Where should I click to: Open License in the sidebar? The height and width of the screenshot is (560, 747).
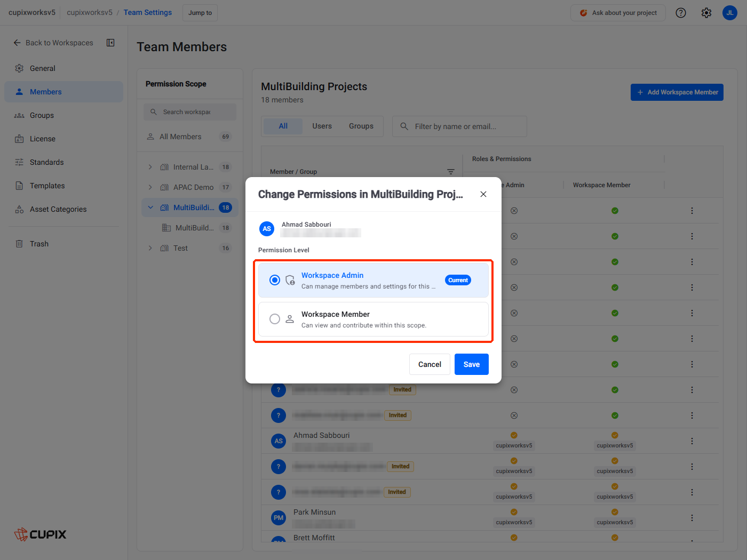[x=64, y=139]
